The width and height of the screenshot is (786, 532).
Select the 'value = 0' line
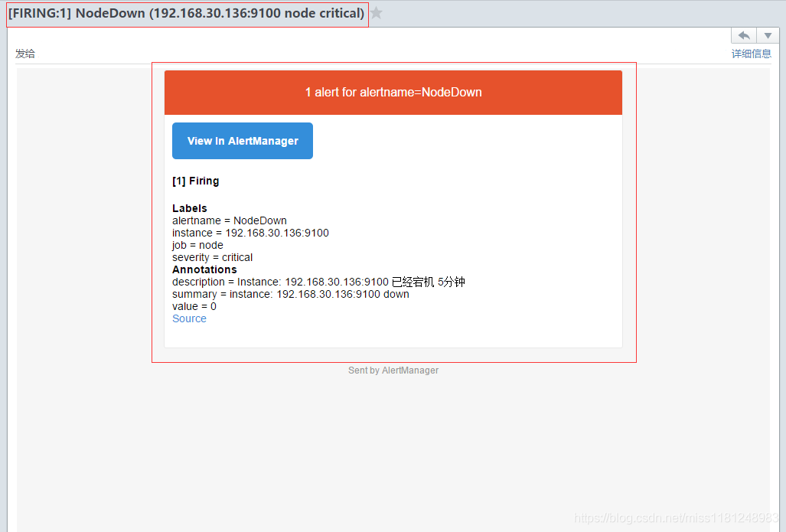pyautogui.click(x=194, y=306)
